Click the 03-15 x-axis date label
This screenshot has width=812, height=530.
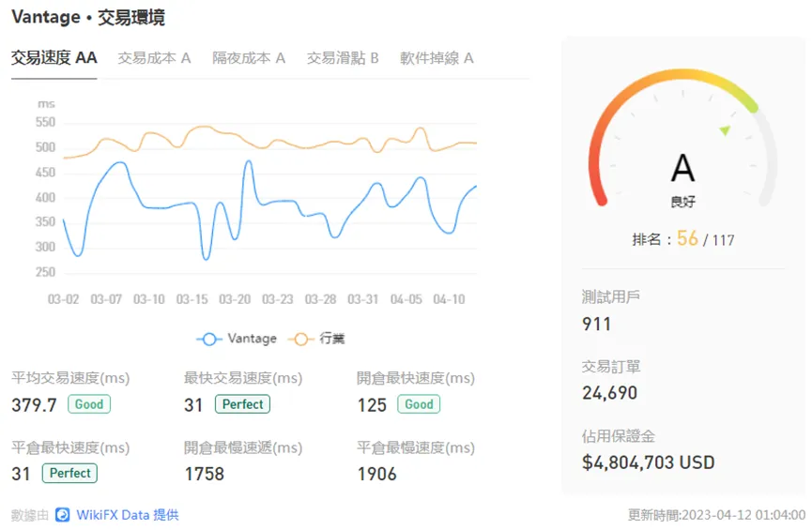[x=192, y=299]
